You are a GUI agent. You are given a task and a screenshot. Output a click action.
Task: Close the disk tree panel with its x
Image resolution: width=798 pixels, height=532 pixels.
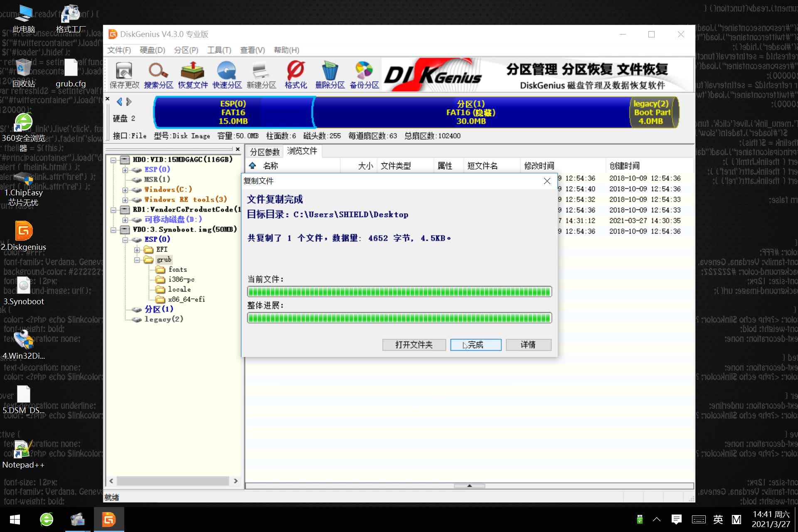(238, 149)
